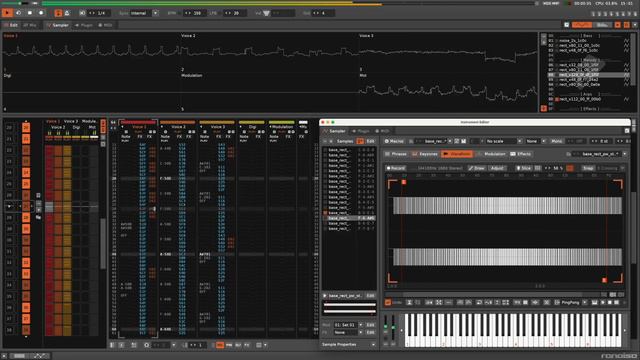Toggle the orange pattern follow icon
This screenshot has height=360, width=640.
click(58, 13)
